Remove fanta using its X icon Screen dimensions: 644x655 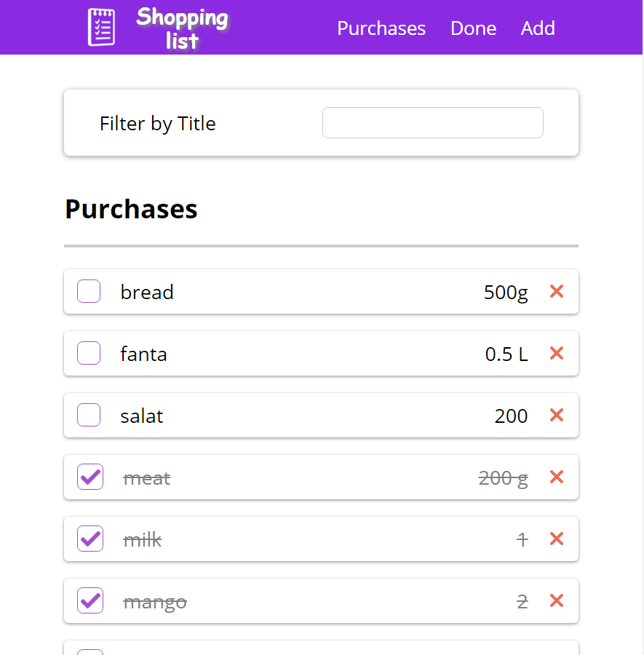(556, 353)
